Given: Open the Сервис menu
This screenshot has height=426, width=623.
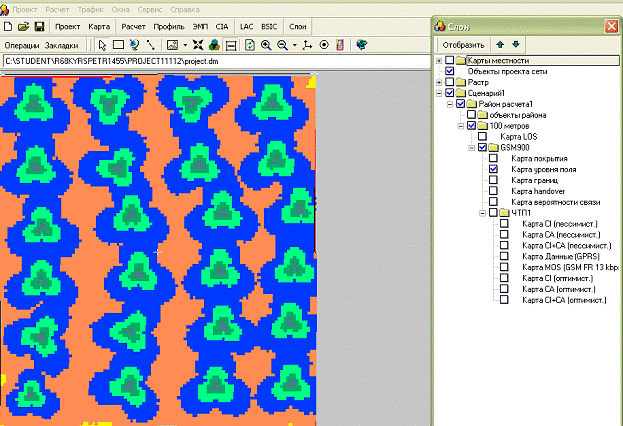Looking at the screenshot, I should coord(150,8).
